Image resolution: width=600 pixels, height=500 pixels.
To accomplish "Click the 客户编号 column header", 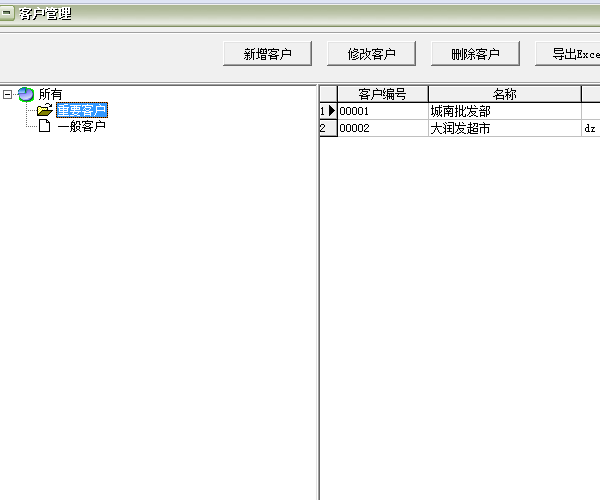I will (383, 94).
